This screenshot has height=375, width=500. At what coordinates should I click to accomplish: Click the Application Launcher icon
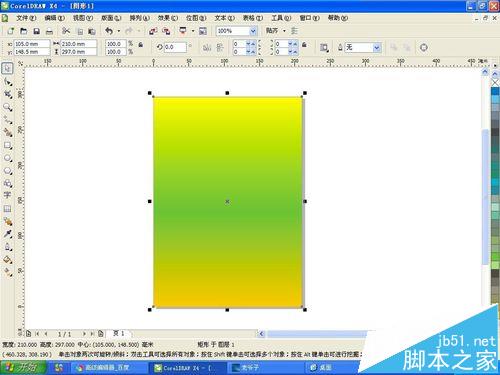click(x=183, y=31)
